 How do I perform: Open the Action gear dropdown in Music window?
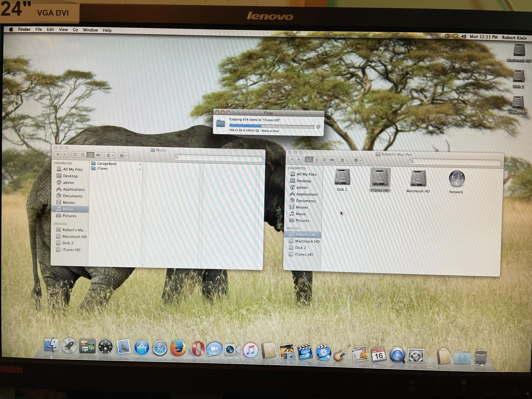tap(123, 156)
